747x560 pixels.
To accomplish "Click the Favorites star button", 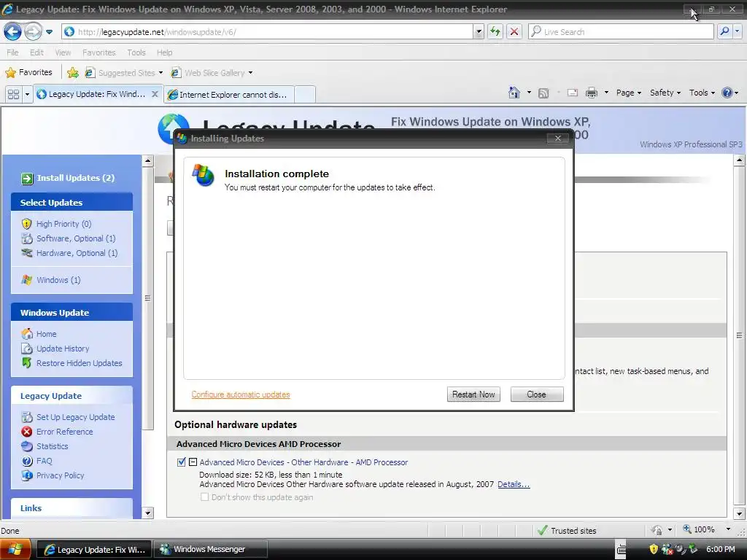I will [x=28, y=72].
